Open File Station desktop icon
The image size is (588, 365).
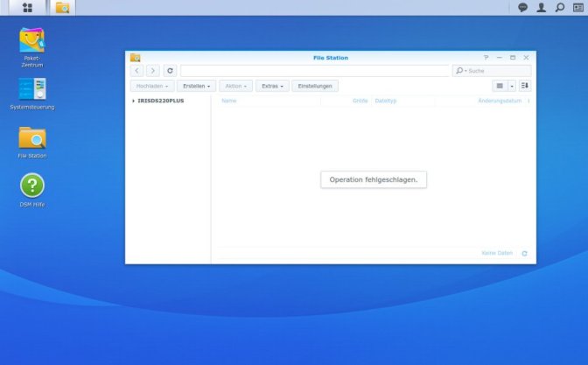click(32, 143)
